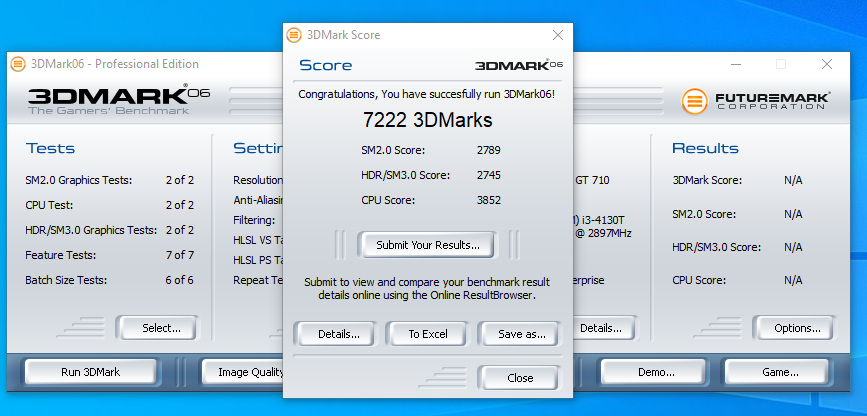Image resolution: width=867 pixels, height=416 pixels.
Task: Open Details in the Score dialog
Action: (334, 333)
